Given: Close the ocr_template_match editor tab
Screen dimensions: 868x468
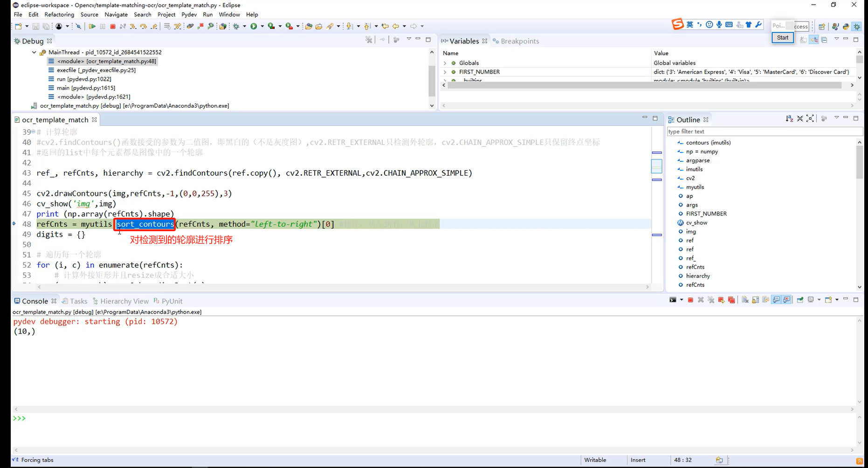Looking at the screenshot, I should 95,119.
